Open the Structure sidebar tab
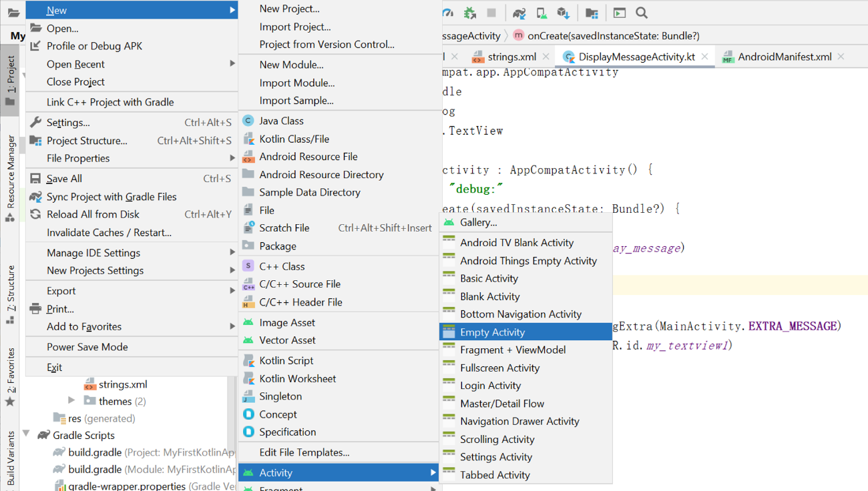This screenshot has height=491, width=868. tap(10, 294)
